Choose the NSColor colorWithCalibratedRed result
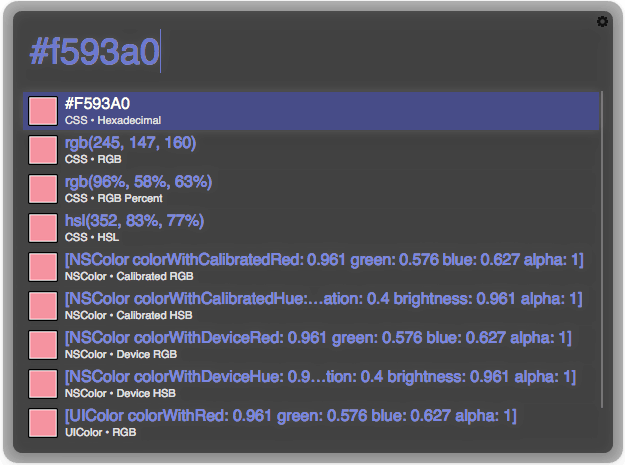 pyautogui.click(x=311, y=267)
